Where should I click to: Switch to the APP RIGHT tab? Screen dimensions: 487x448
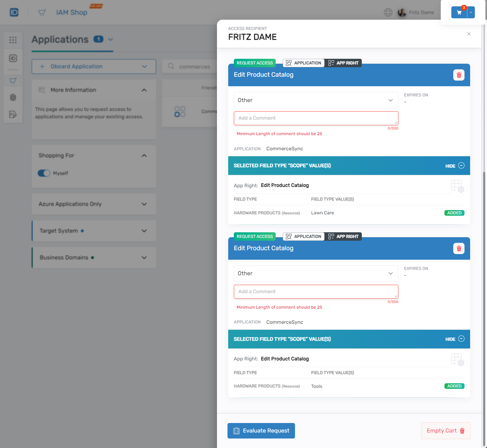[343, 63]
